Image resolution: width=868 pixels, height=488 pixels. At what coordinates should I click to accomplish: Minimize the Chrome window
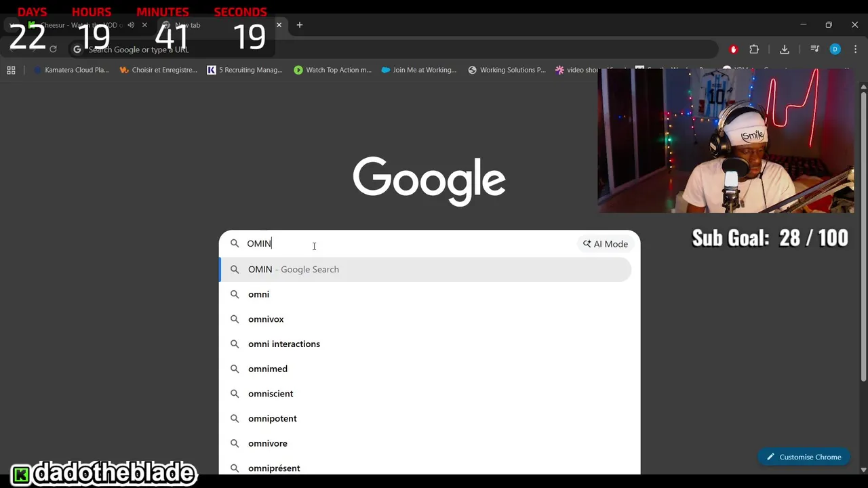[x=803, y=25]
